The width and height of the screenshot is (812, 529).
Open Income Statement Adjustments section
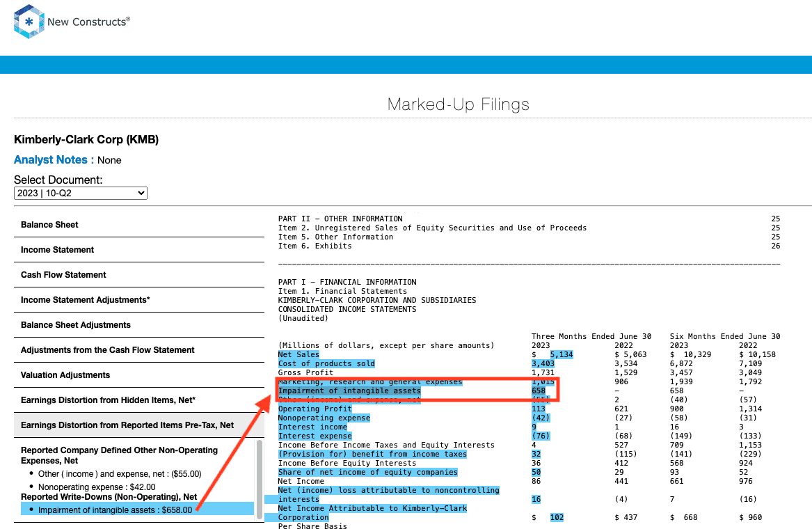tap(138, 300)
